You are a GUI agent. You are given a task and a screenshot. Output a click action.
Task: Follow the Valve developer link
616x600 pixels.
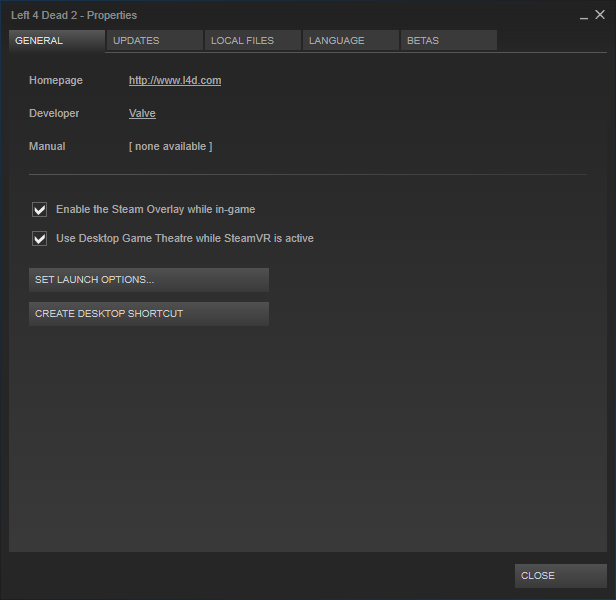coord(142,114)
